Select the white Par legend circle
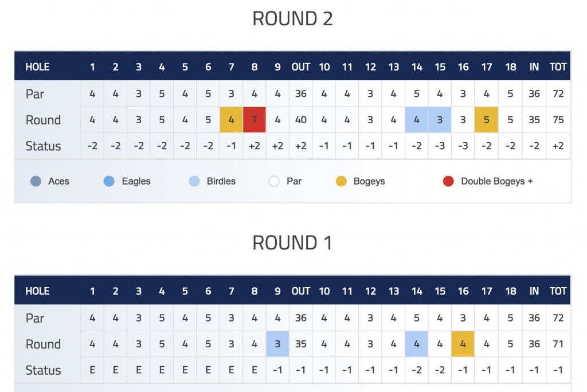The width and height of the screenshot is (587, 392). click(x=274, y=181)
